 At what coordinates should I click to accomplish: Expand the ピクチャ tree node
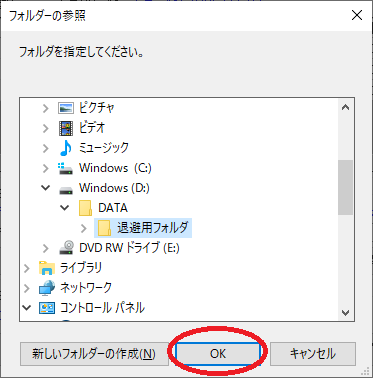[46, 108]
